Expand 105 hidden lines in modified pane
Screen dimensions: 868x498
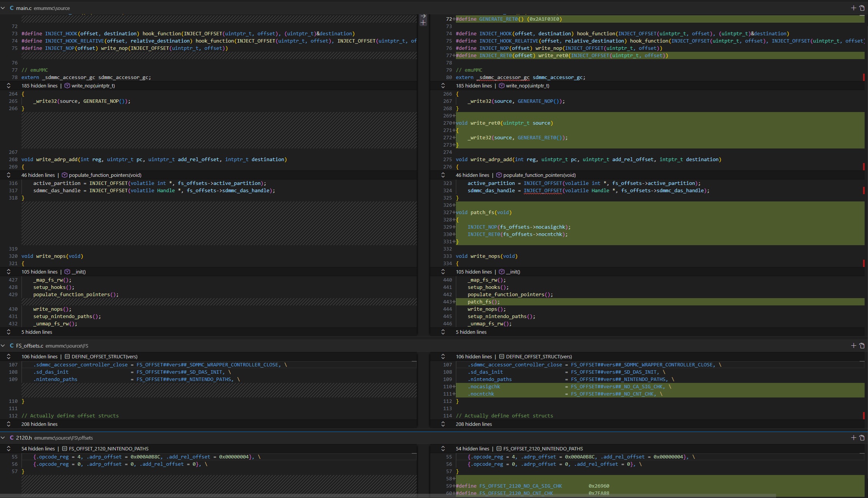click(443, 272)
